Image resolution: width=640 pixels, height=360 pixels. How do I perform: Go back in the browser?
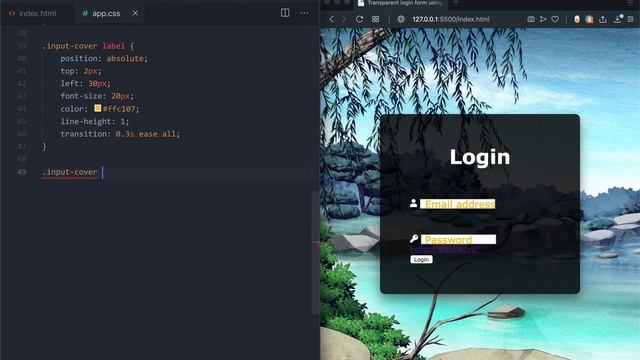coord(331,19)
